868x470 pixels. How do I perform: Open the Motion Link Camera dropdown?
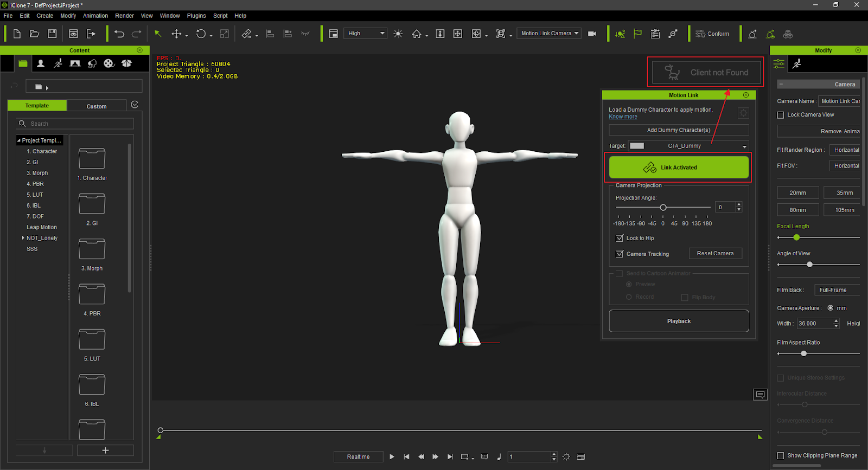coord(549,34)
